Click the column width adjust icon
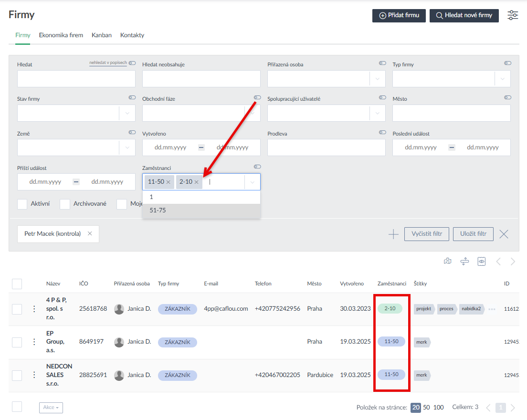This screenshot has width=527, height=420. click(464, 261)
